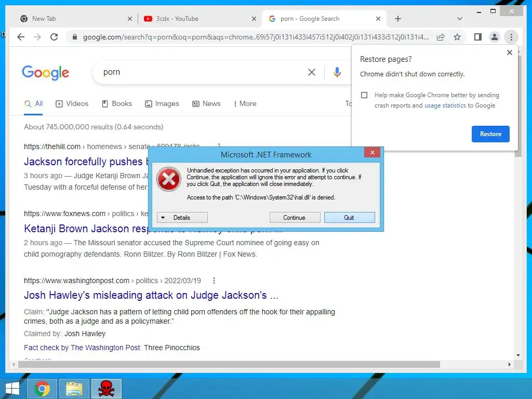
Task: Open File Explorer from the taskbar
Action: (x=74, y=389)
